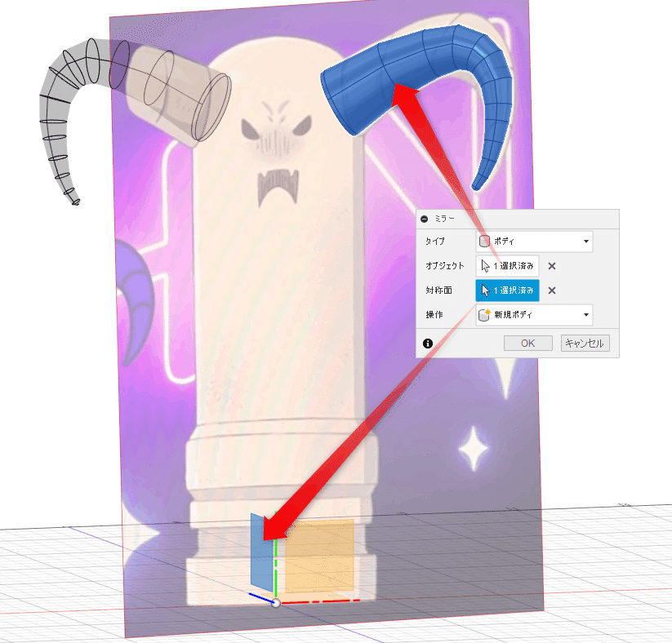Click the white origin point marker
This screenshot has width=672, height=643.
point(276,603)
